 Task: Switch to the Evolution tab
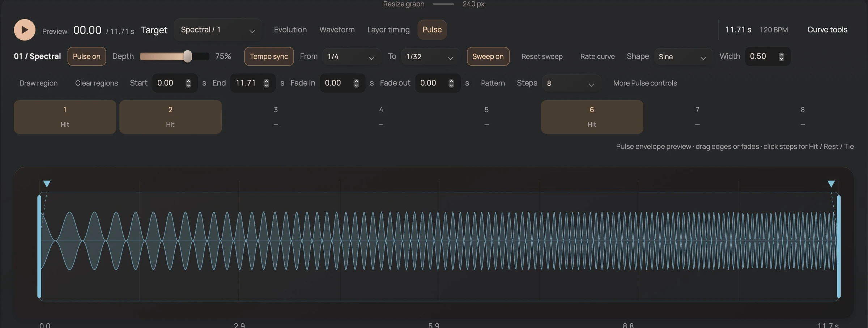(x=290, y=30)
